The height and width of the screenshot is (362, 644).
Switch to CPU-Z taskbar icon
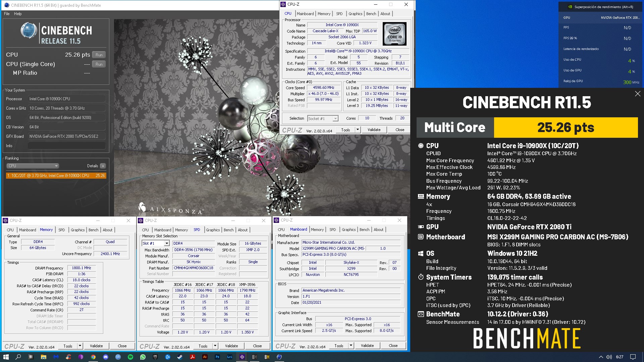pyautogui.click(x=242, y=357)
